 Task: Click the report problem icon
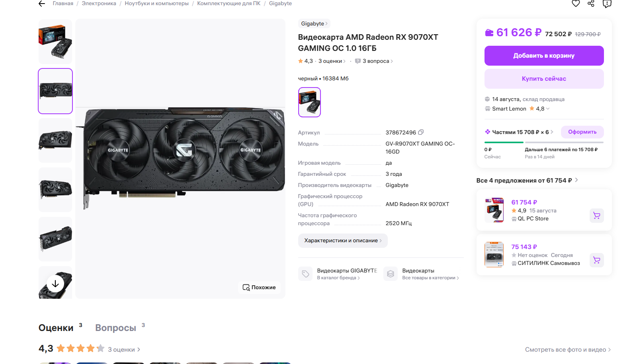click(607, 4)
